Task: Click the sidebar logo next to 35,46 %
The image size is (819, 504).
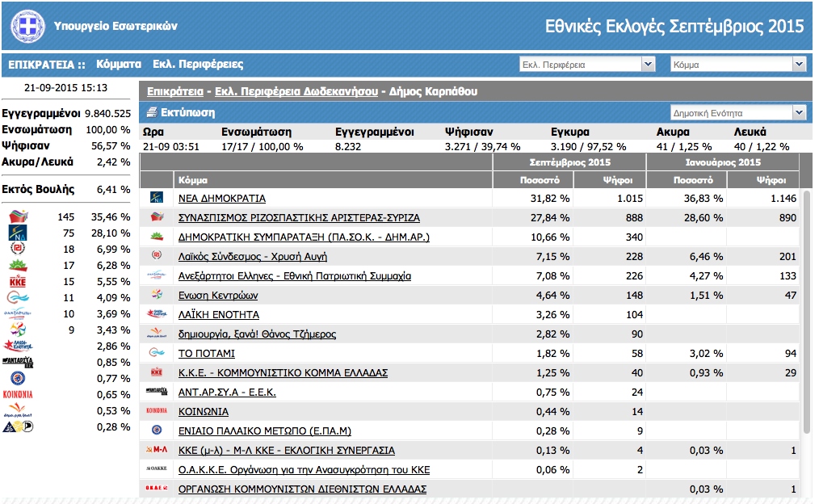Action: click(x=19, y=216)
